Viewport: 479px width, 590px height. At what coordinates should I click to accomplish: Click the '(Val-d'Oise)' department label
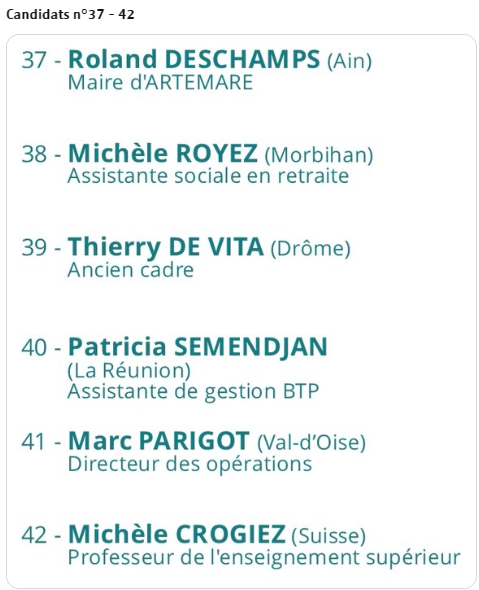tap(312, 442)
